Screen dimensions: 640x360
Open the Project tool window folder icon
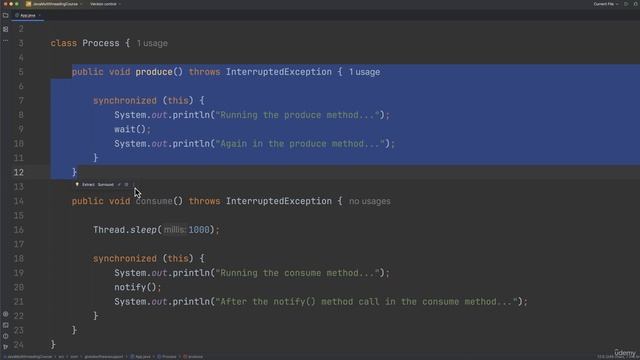pos(6,16)
